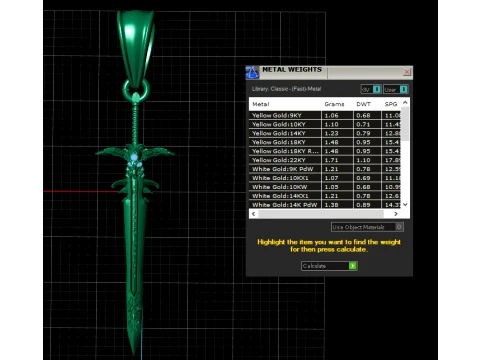Viewport: 480px width, 360px height.
Task: Click the 1.10 DWT value for 22KY
Action: click(363, 160)
